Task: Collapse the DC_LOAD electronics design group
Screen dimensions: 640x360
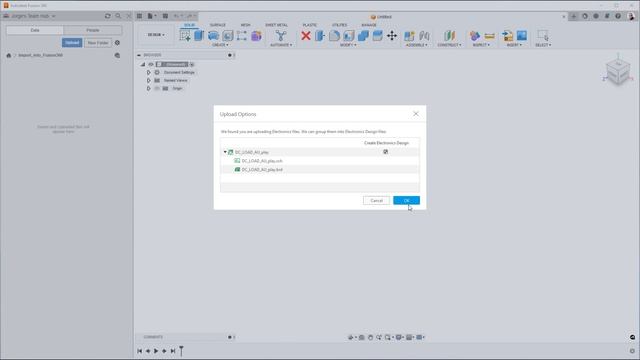Action: click(x=225, y=152)
